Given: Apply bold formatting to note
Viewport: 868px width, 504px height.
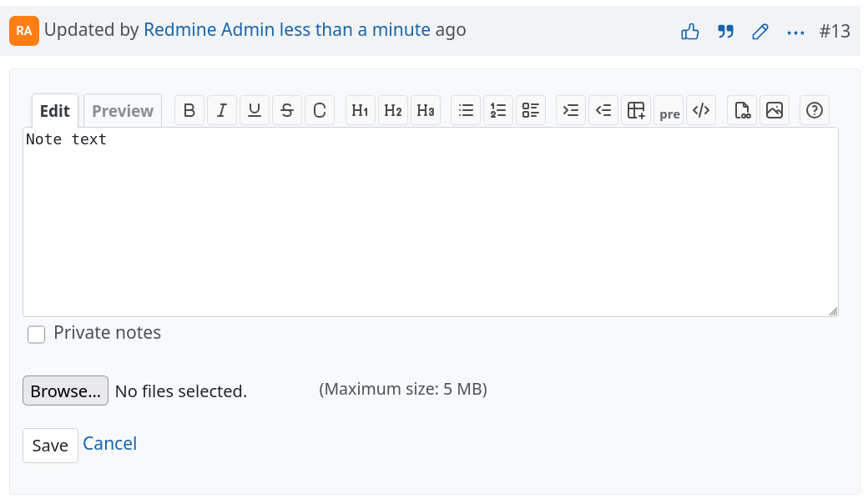Looking at the screenshot, I should [189, 110].
